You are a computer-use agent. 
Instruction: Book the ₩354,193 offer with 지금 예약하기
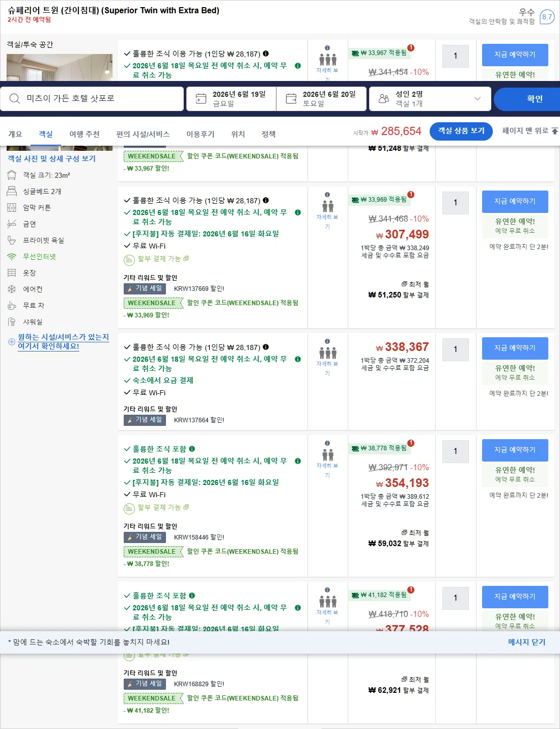coord(515,450)
